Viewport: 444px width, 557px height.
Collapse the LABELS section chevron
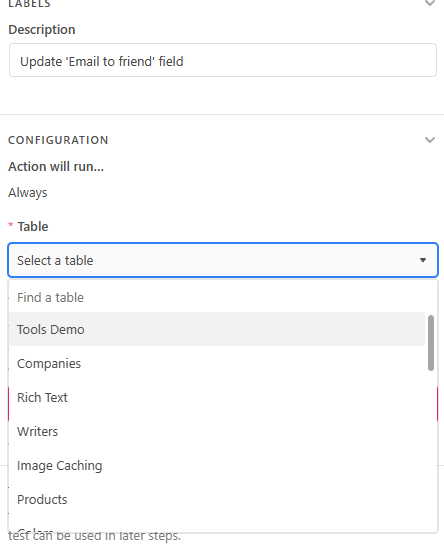pos(430,3)
